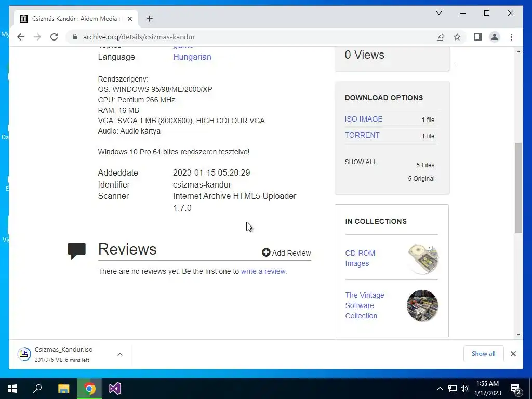
Task: Open ISO IMAGE download option
Action: click(363, 119)
